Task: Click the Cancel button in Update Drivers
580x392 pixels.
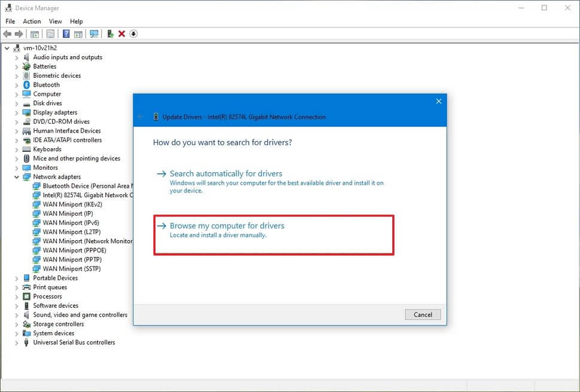Action: coord(423,314)
